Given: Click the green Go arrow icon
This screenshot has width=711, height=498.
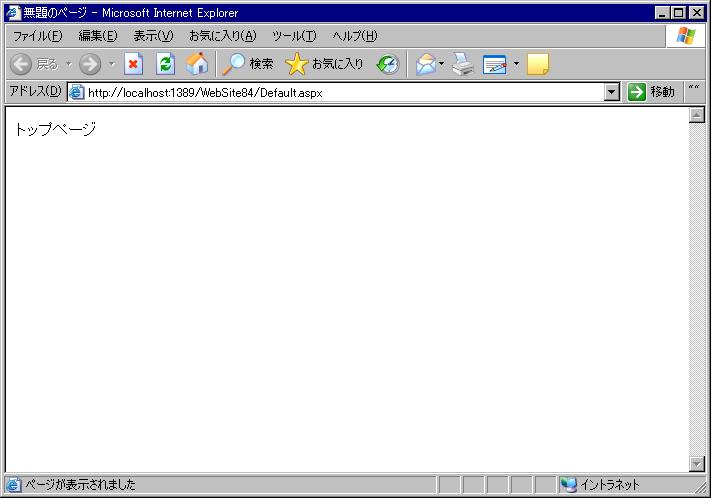Looking at the screenshot, I should (x=637, y=92).
